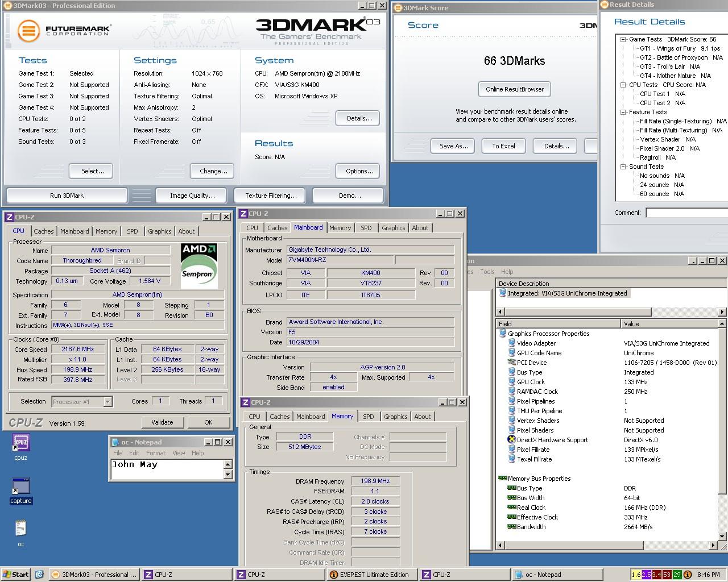
Task: Click the Effective Clock row icon
Action: [511, 517]
